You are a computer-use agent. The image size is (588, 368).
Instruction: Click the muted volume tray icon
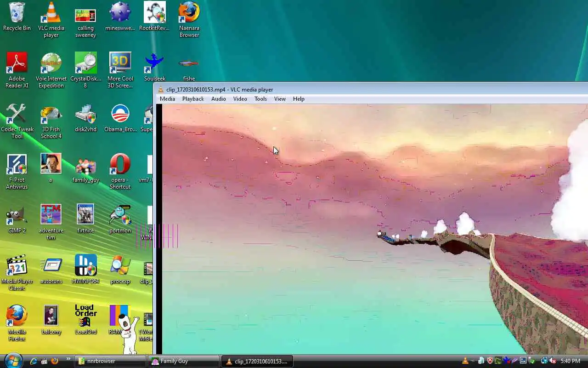tap(553, 361)
